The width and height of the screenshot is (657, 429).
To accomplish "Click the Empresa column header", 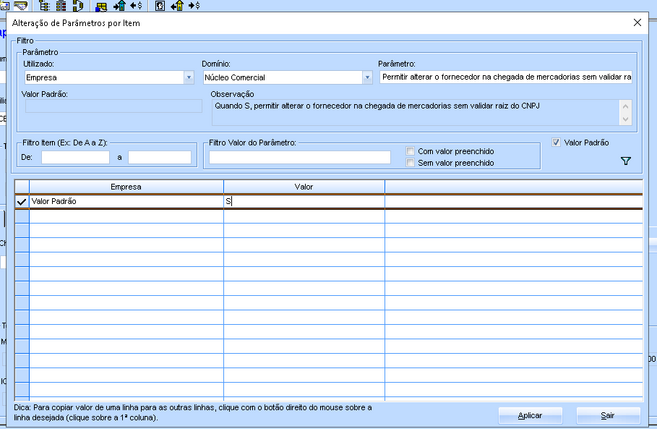I will tap(125, 186).
